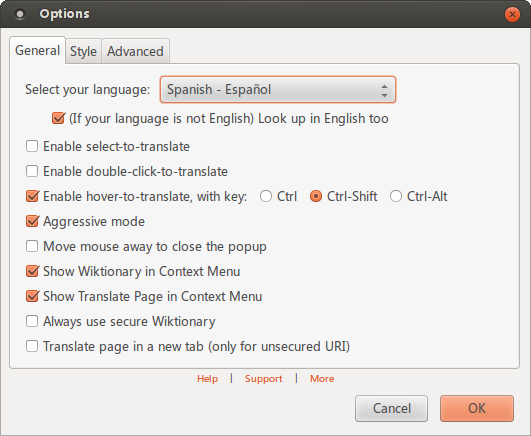The width and height of the screenshot is (531, 436).
Task: Confirm settings with the OK button
Action: click(x=477, y=408)
